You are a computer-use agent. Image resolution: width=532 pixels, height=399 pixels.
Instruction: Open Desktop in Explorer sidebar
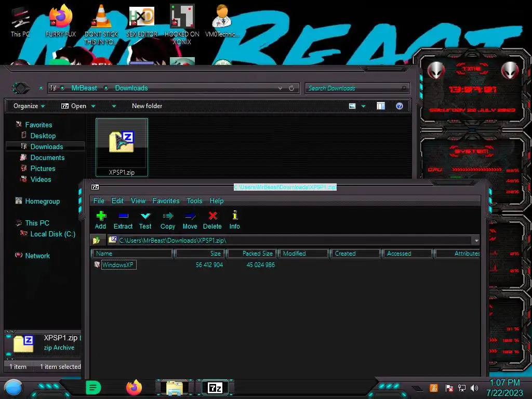point(43,136)
